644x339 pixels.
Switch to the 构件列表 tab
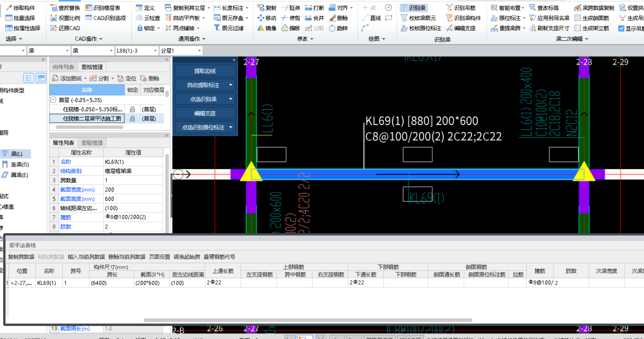click(x=63, y=67)
